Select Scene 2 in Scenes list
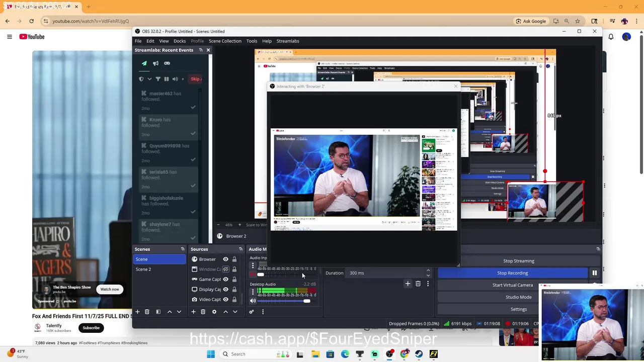Viewport: 644px width, 362px height. coord(159,269)
